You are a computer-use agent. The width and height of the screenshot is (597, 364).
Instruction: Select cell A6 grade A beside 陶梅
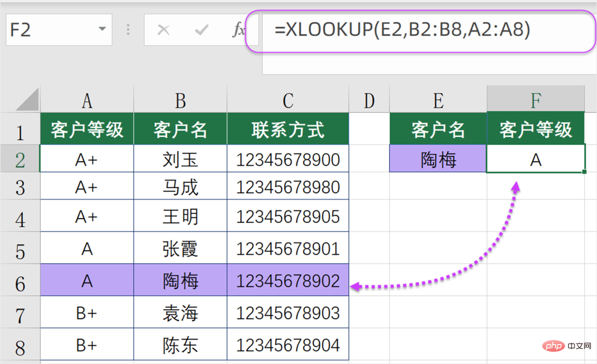(87, 280)
